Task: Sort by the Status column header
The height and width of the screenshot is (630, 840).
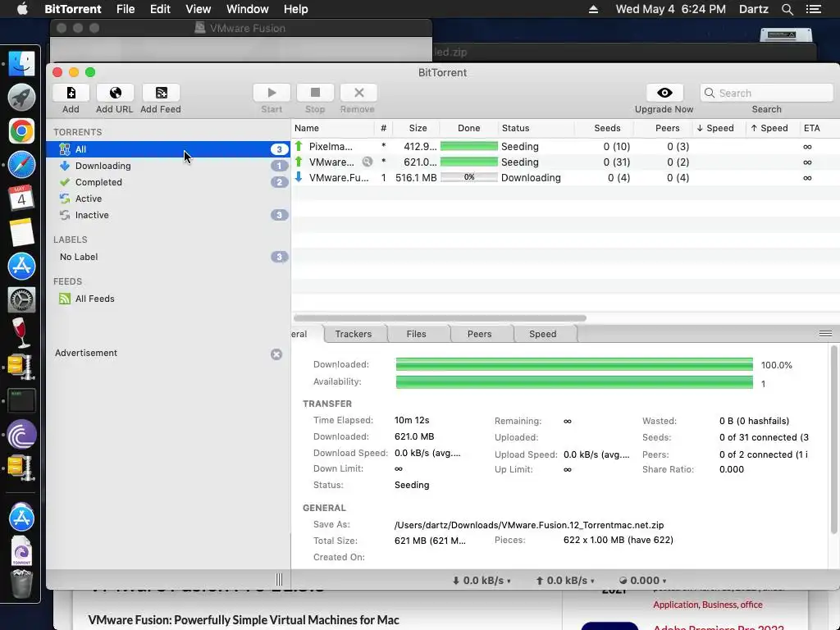Action: tap(536, 128)
